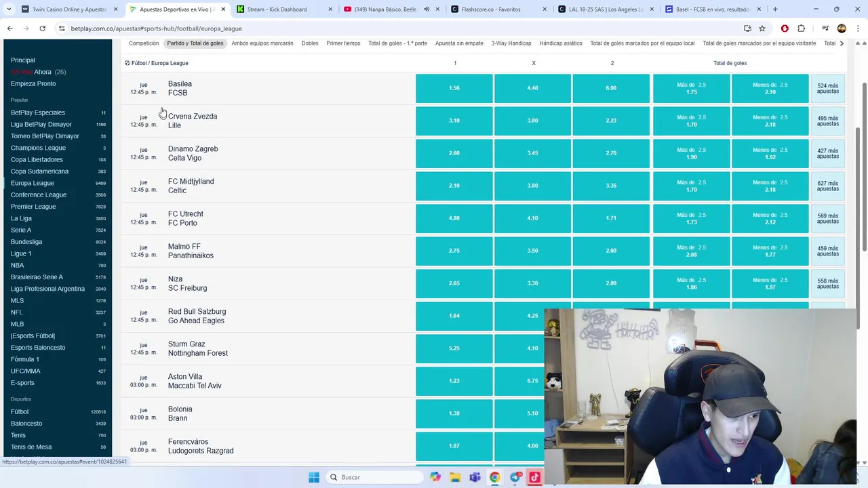Open Empieza Pronto sidebar link
The height and width of the screenshot is (488, 868).
pyautogui.click(x=33, y=83)
